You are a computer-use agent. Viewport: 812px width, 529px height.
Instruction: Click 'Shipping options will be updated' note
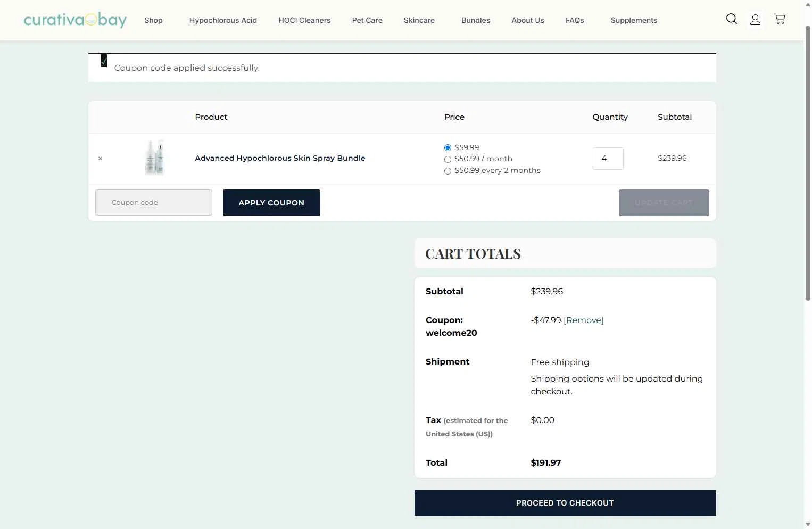617,385
